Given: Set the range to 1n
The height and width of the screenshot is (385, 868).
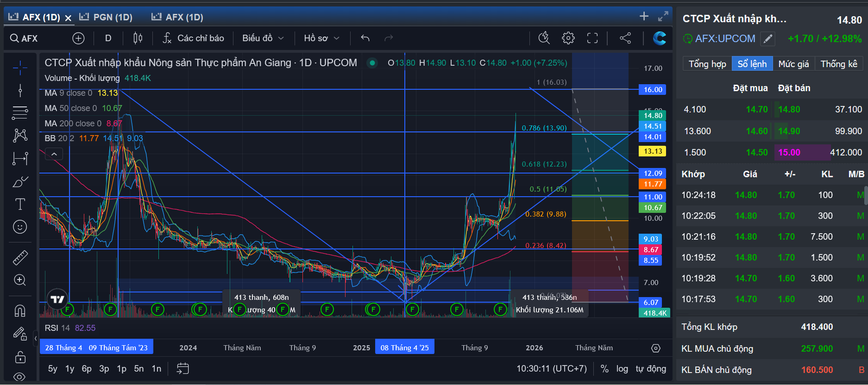Looking at the screenshot, I should [157, 369].
